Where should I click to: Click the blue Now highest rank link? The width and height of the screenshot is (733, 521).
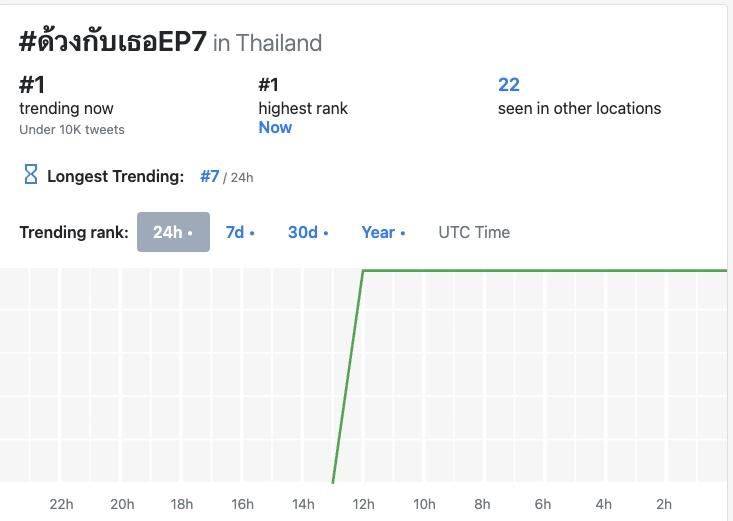tap(275, 127)
